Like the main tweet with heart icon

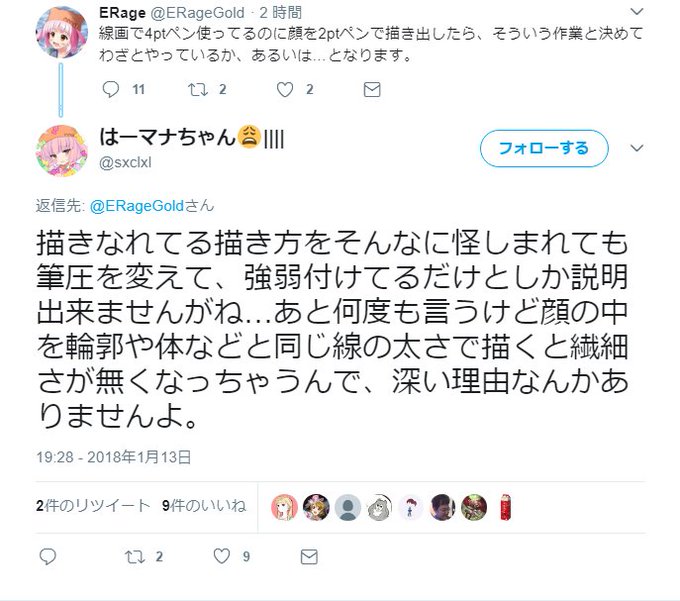pos(222,556)
